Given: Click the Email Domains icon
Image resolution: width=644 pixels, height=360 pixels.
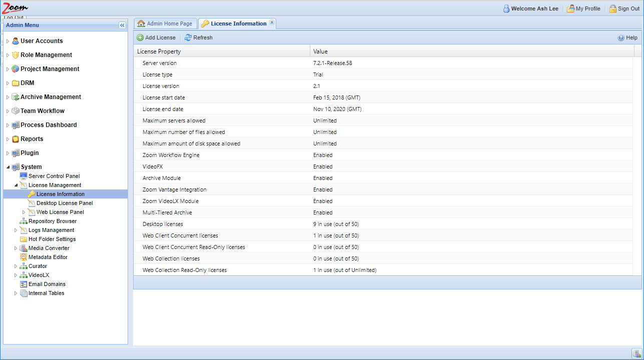Looking at the screenshot, I should tap(24, 284).
